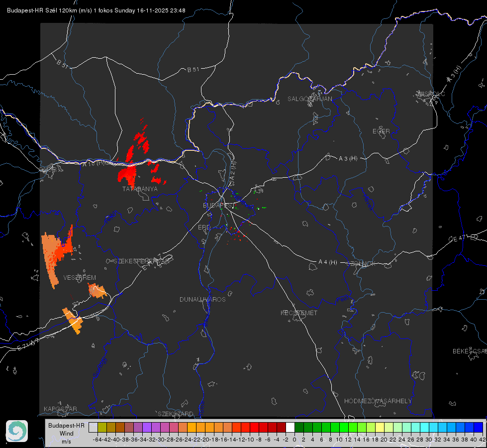
Task: Click the blue Somogy county label
Action: pos(100,367)
